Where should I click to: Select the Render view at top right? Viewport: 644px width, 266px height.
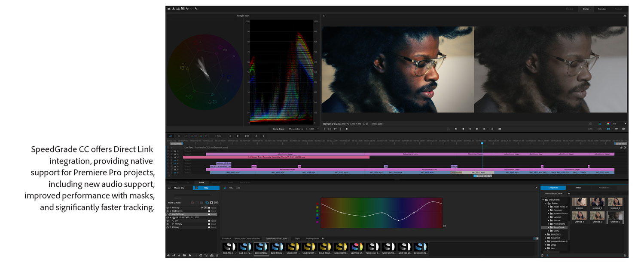(602, 9)
